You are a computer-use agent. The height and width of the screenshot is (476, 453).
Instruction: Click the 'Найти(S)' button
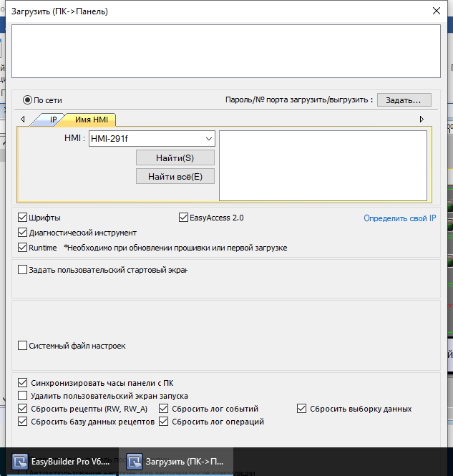coord(175,158)
